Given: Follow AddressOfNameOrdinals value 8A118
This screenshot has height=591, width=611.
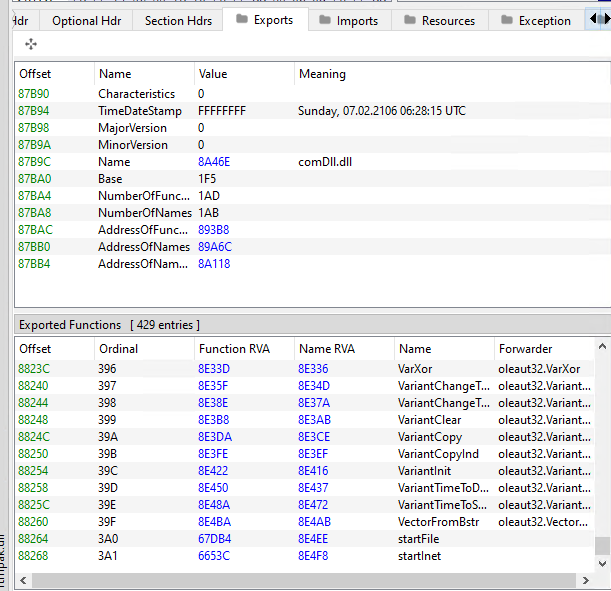Looking at the screenshot, I should coord(214,264).
